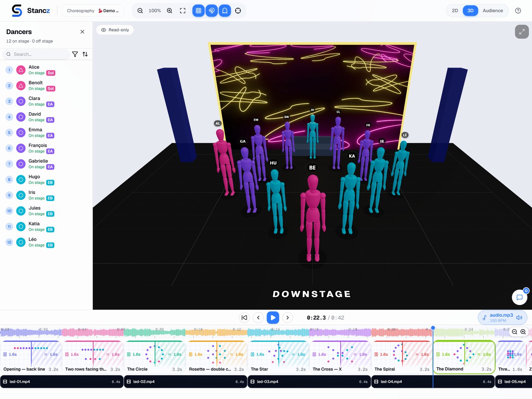Click the Stancz logo icon
Image resolution: width=532 pixels, height=399 pixels.
17,11
